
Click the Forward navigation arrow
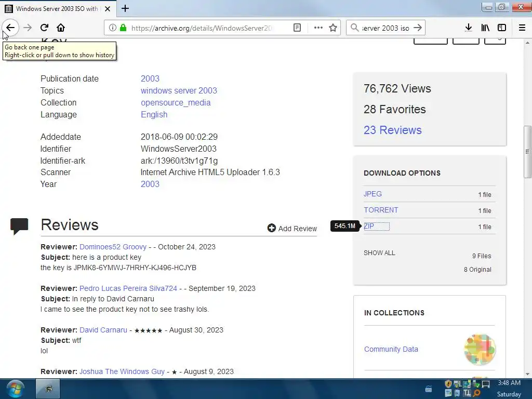[28, 28]
